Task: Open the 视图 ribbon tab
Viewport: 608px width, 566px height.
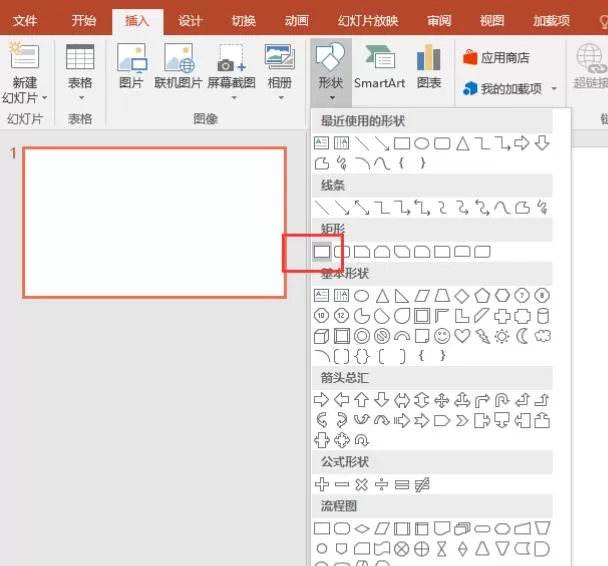Action: [492, 20]
